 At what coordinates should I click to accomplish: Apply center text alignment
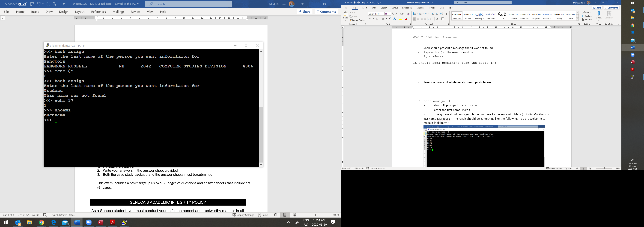coord(418,19)
